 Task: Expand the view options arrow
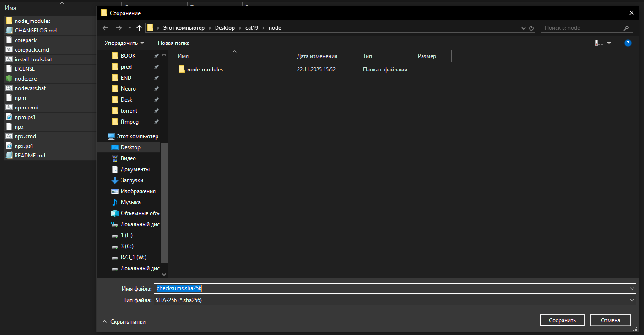(609, 43)
